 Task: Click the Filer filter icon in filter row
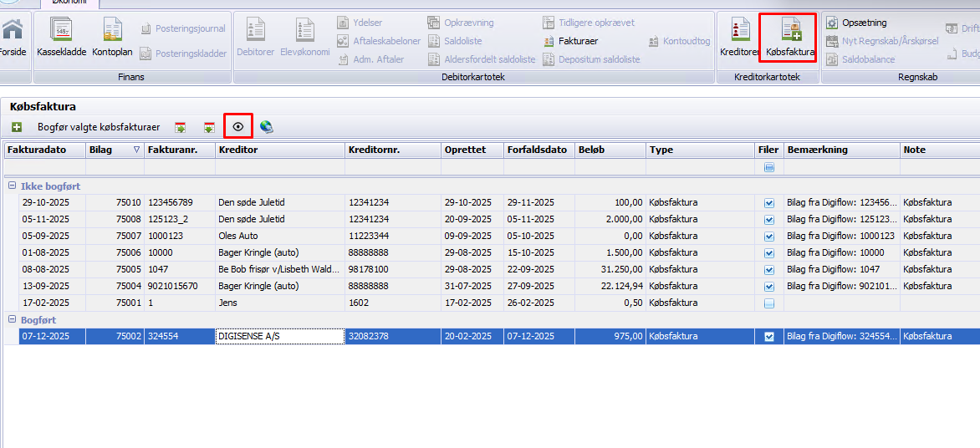(x=769, y=167)
